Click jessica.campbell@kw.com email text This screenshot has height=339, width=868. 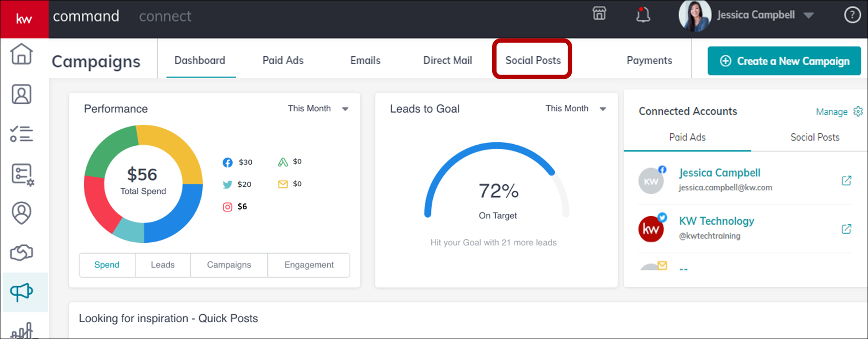pos(725,188)
